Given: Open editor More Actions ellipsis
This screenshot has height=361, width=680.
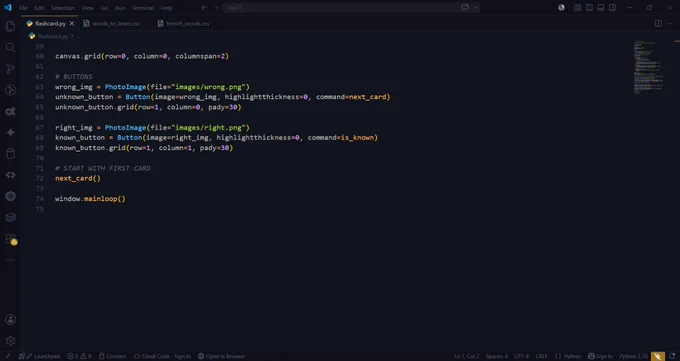Looking at the screenshot, I should pos(670,23).
